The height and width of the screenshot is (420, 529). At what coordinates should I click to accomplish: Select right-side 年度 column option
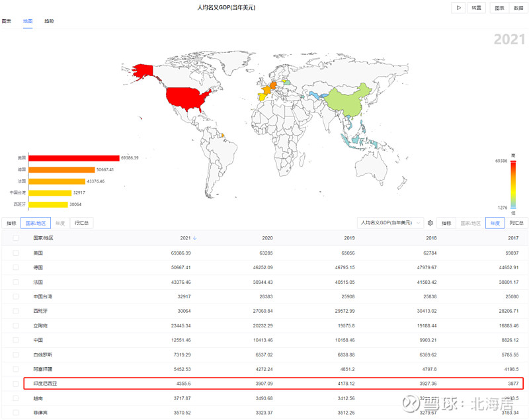point(495,223)
